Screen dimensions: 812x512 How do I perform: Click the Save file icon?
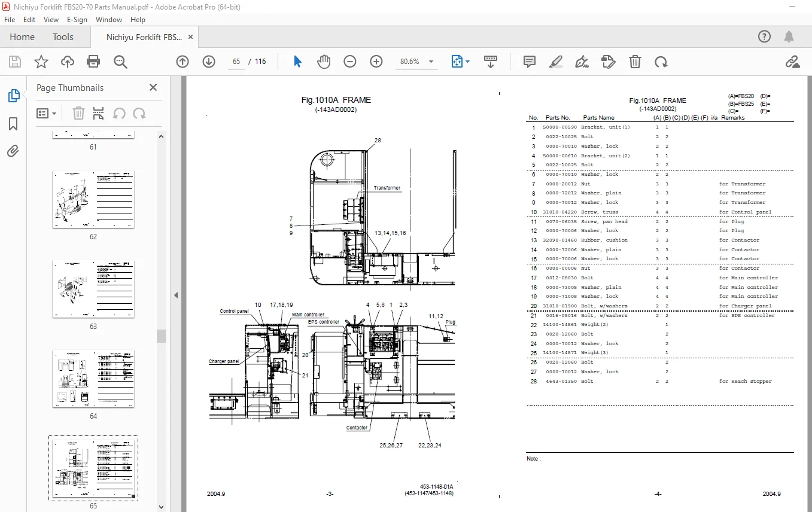(14, 62)
